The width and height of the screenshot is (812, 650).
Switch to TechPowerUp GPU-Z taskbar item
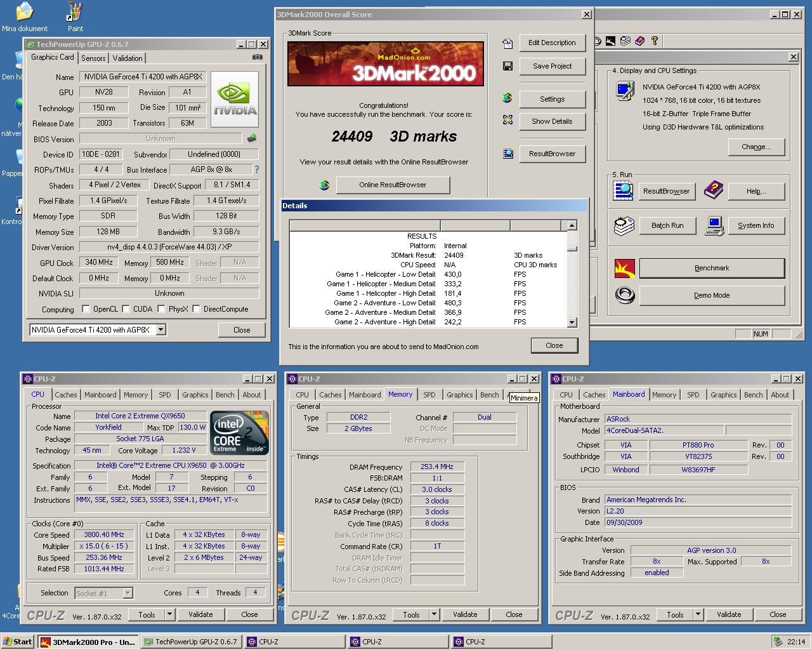tap(192, 642)
